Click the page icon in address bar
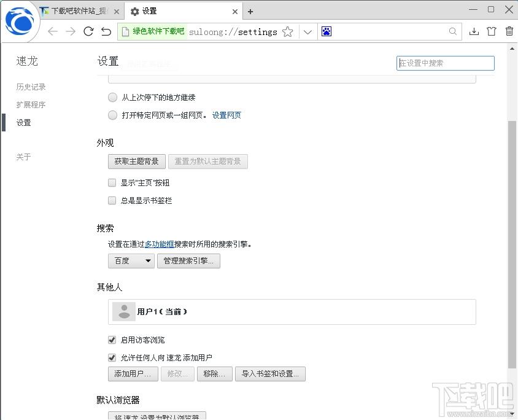This screenshot has width=518, height=420. tap(126, 32)
